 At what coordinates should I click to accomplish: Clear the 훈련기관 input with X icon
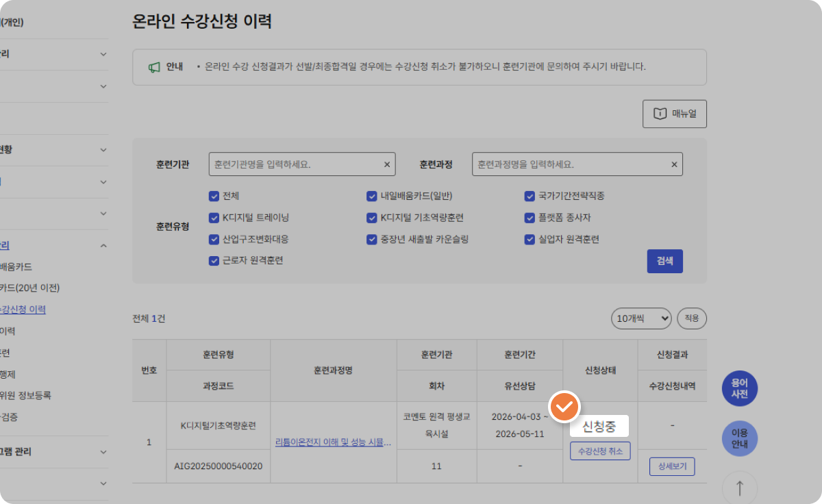[386, 164]
